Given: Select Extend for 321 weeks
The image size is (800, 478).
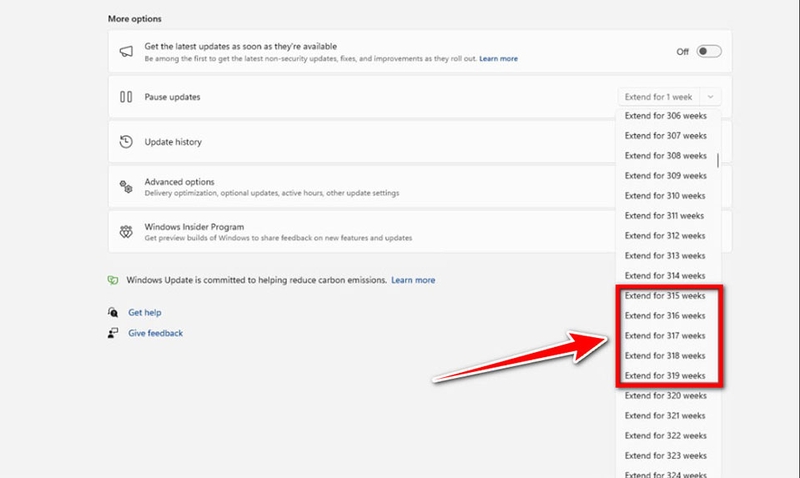Looking at the screenshot, I should [666, 416].
